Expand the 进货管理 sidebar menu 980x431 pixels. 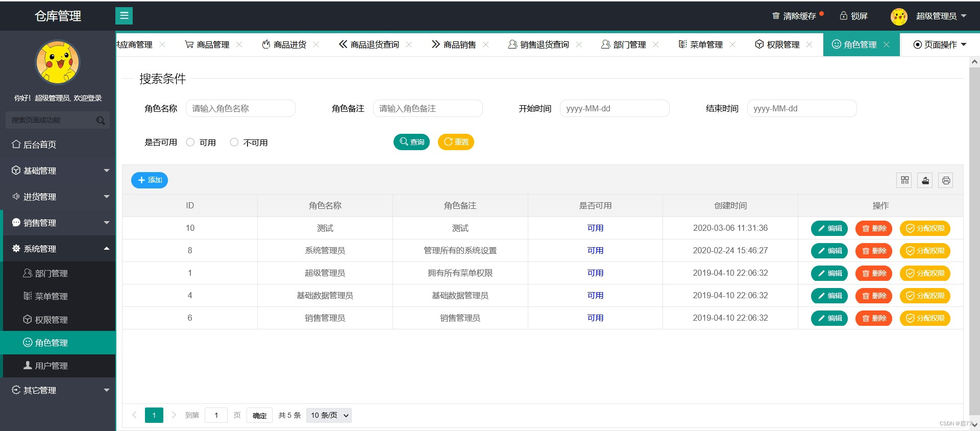[x=58, y=197]
